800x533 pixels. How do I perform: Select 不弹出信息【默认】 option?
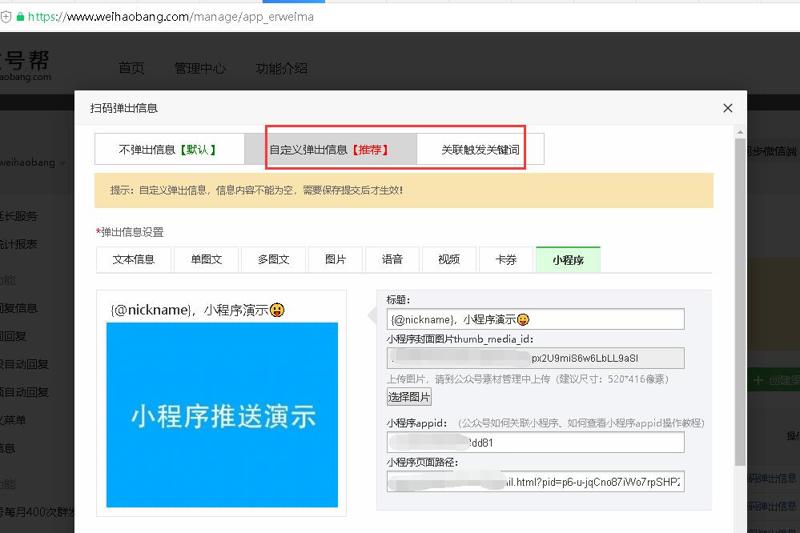click(x=169, y=149)
